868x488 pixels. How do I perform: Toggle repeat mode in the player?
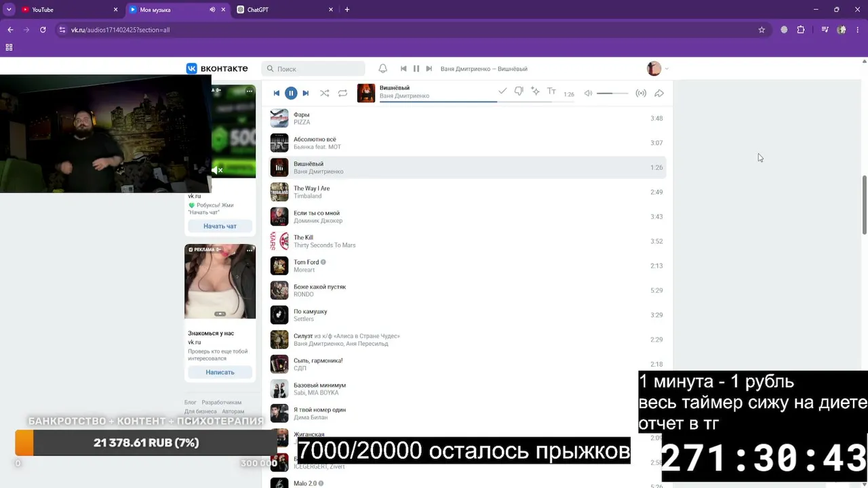coord(342,93)
